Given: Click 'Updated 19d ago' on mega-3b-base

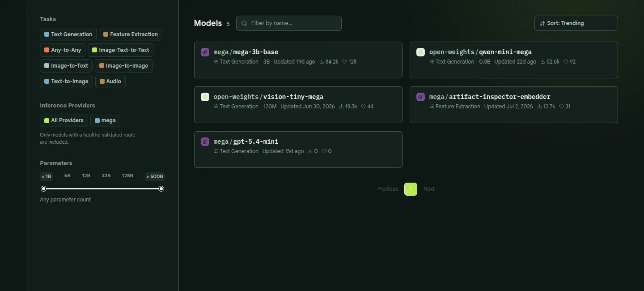Looking at the screenshot, I should click(294, 62).
